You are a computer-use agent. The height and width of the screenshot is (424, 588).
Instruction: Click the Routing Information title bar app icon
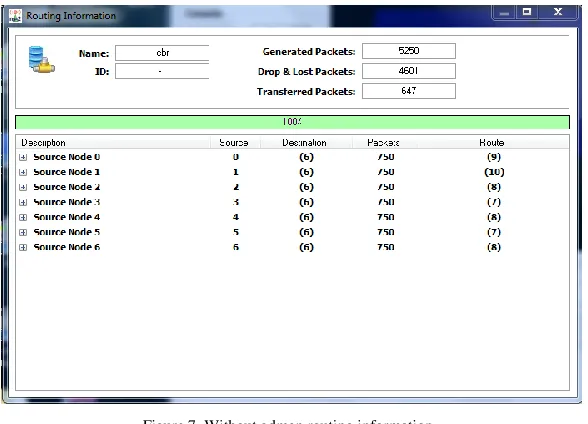point(15,16)
